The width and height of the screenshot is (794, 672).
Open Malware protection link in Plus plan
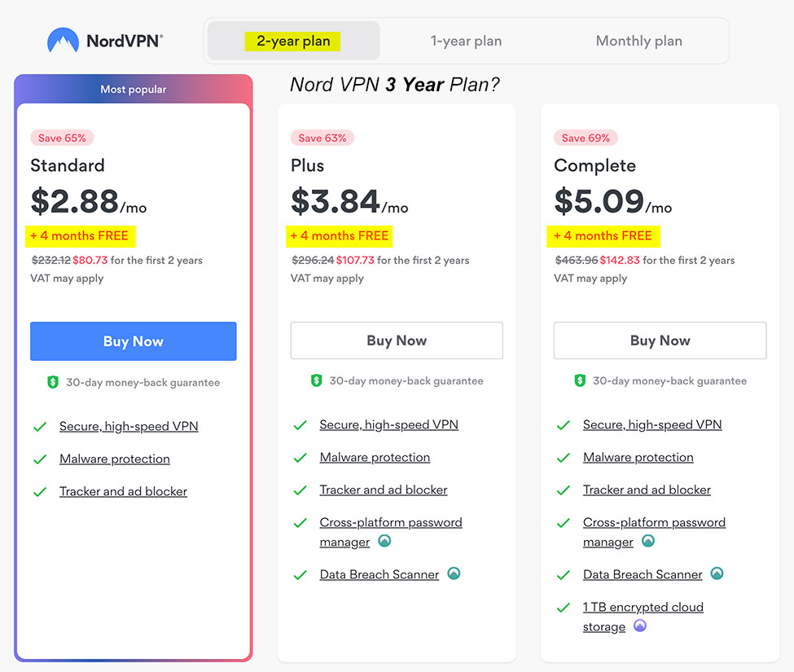click(x=375, y=457)
